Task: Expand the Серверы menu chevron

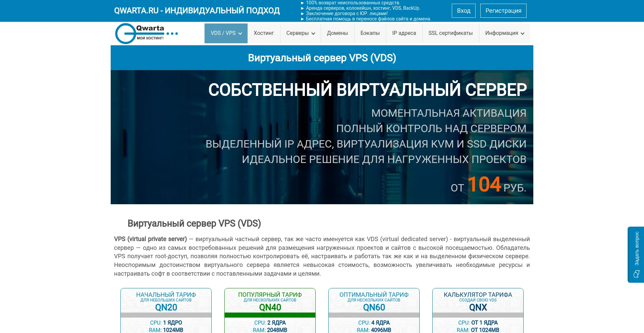Action: 313,34
